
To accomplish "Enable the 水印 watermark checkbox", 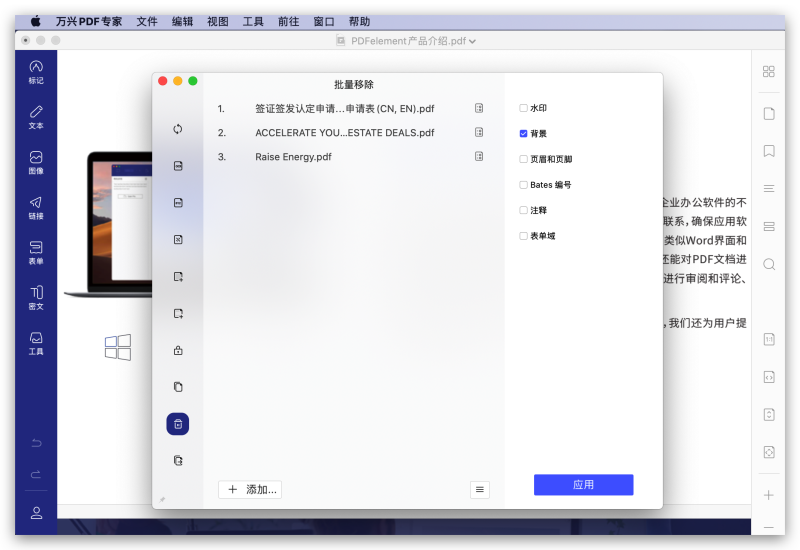I will point(523,108).
